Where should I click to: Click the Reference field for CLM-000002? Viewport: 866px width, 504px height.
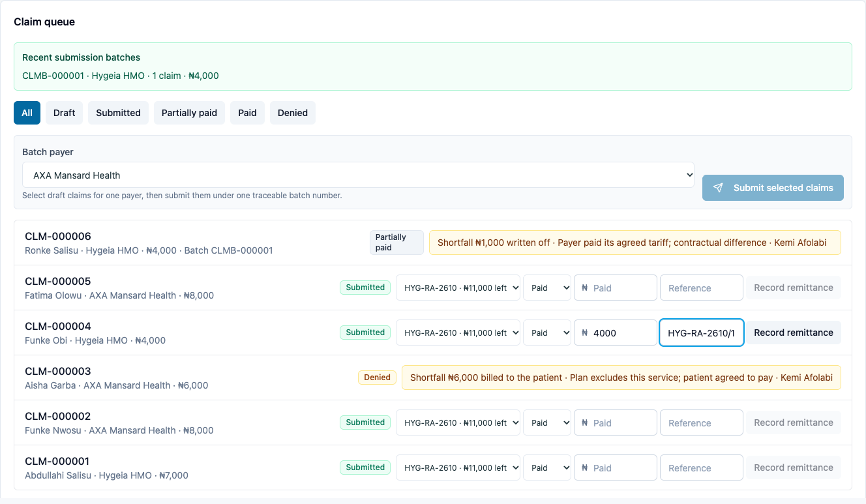tap(702, 422)
